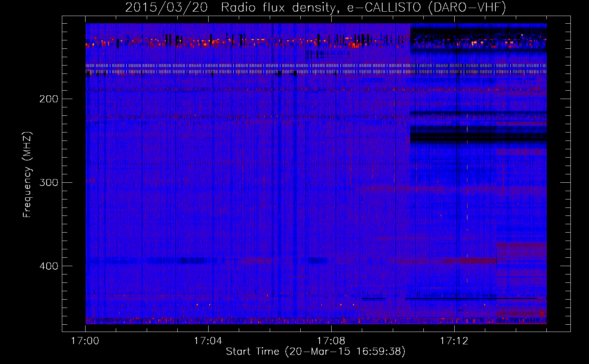Click the 200 frequency tick label
Screen dimensions: 589x364
(49, 99)
